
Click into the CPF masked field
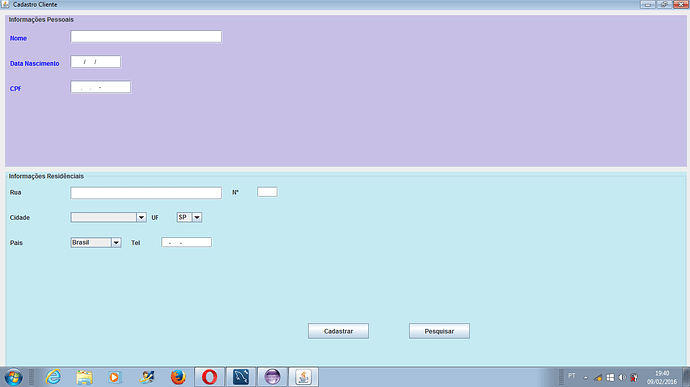100,87
